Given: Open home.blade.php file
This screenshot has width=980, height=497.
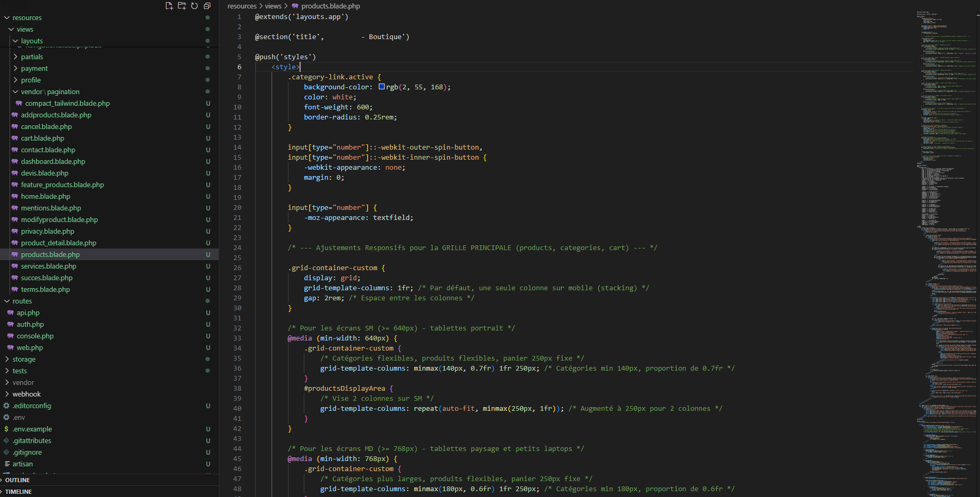Looking at the screenshot, I should pos(109,196).
